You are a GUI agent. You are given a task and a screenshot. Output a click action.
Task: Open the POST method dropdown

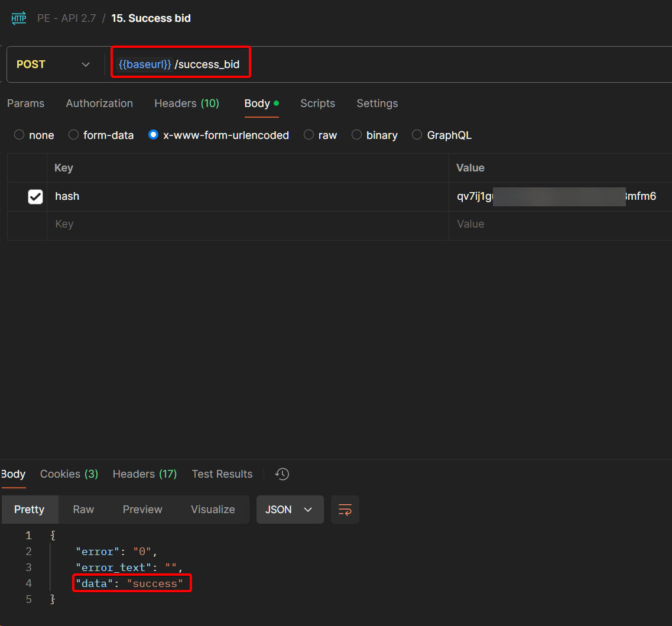point(53,64)
